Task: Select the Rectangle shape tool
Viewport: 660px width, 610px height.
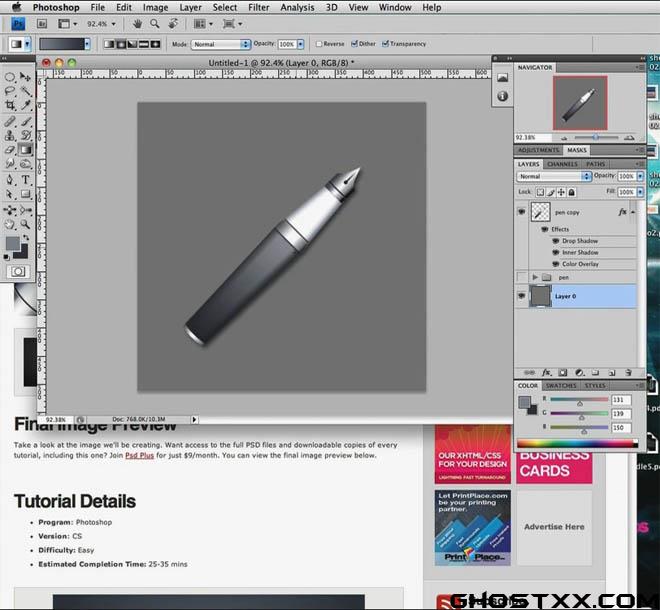Action: [26, 194]
